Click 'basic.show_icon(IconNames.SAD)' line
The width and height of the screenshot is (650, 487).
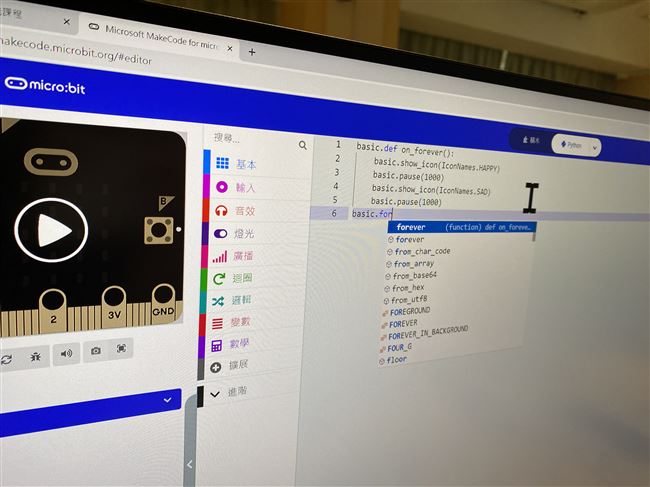(431, 190)
